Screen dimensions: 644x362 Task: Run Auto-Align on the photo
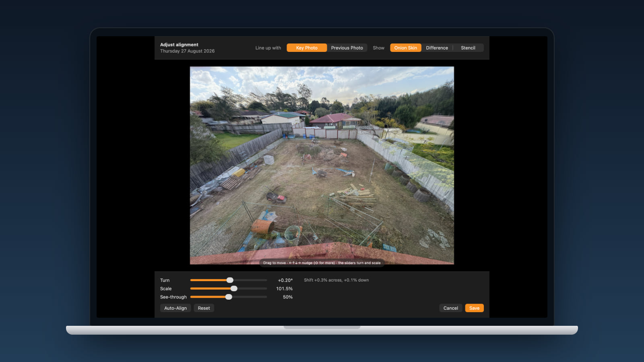(x=175, y=308)
